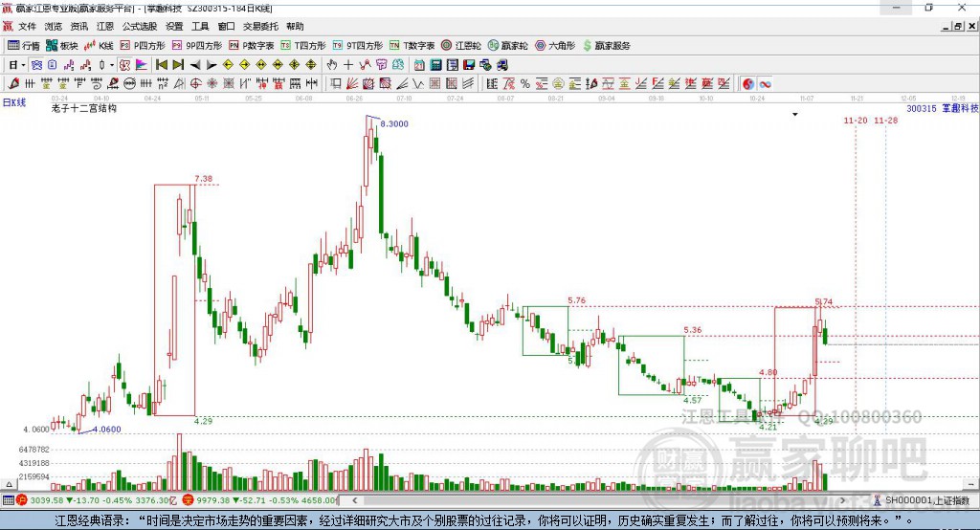Open the 行情 quotes view
This screenshot has width=980, height=530.
[x=24, y=46]
